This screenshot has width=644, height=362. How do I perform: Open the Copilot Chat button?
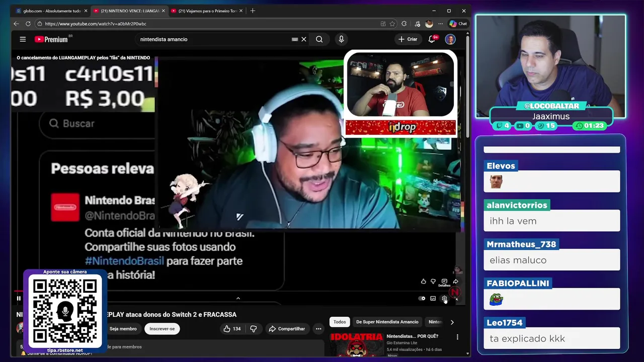pyautogui.click(x=458, y=24)
